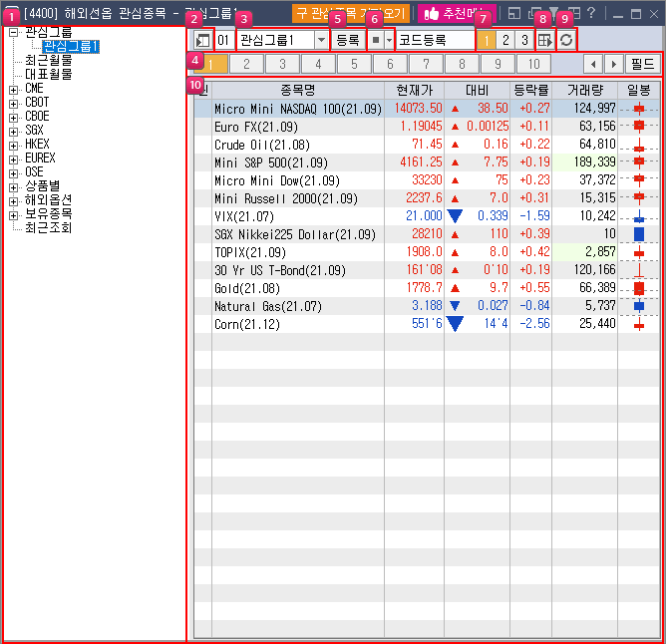Select the Micro Mini Dow(21.09) row
666x644 pixels.
tap(427, 180)
